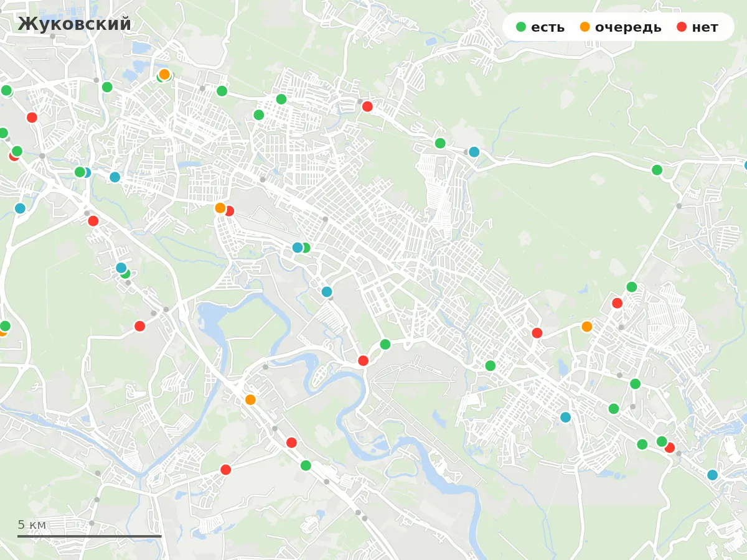Click the 'Жуковский' map title
This screenshot has width=747, height=560.
[75, 24]
